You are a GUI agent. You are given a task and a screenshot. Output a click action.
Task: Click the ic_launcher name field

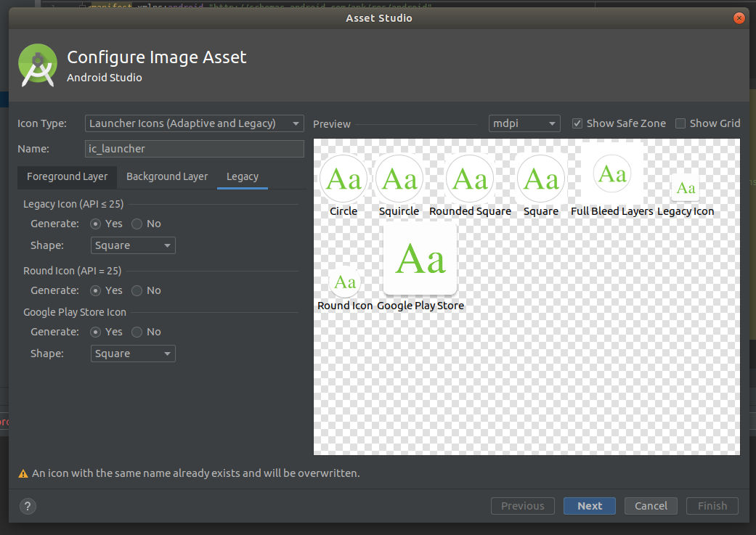click(194, 148)
